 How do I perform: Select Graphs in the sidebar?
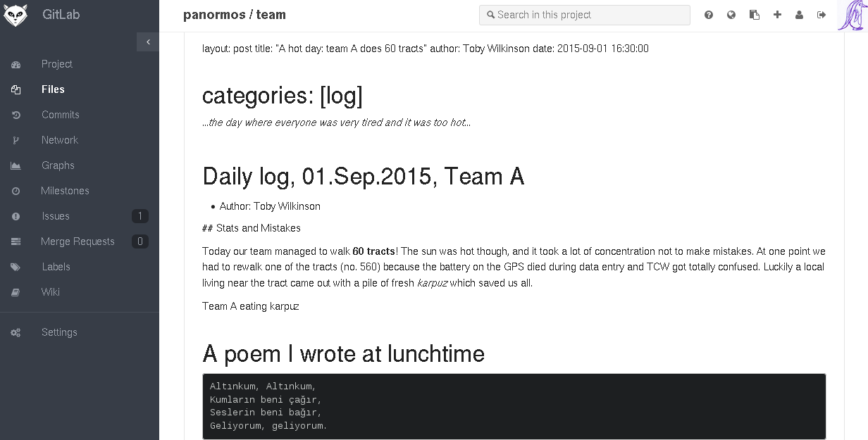point(58,165)
